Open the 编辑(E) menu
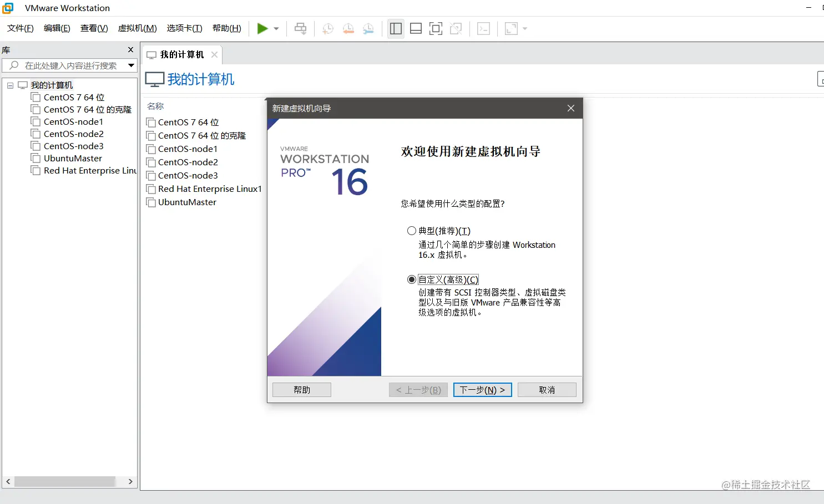 [57, 28]
